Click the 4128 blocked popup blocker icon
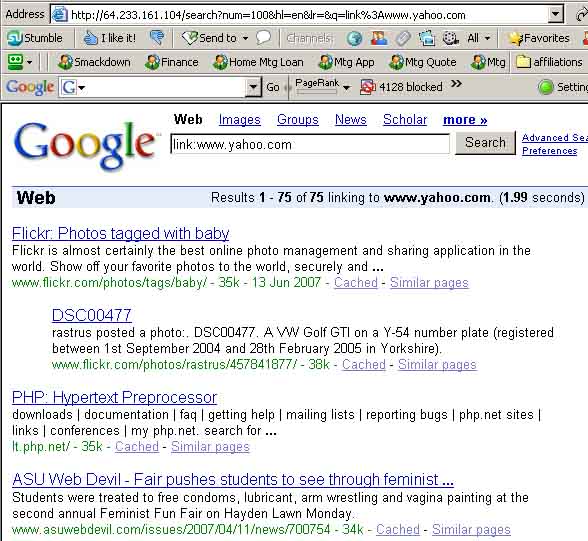This screenshot has height=541, width=588. 368,87
